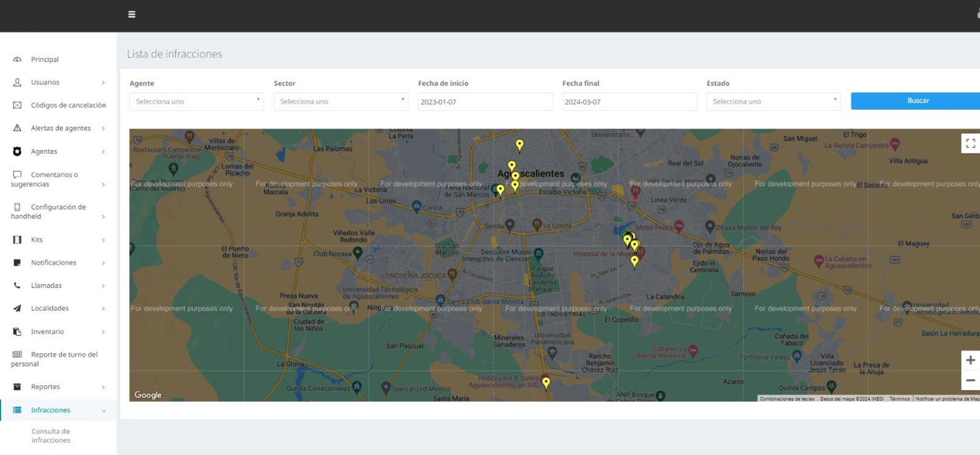Click Notificar un problema de Maps link
The width and height of the screenshot is (980, 455).
click(947, 399)
